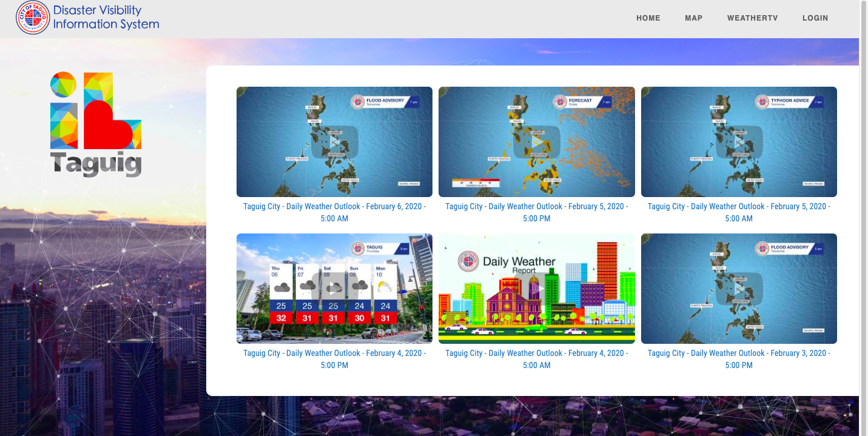Play the February 5 Forecast video
The height and width of the screenshot is (436, 868).
click(x=536, y=141)
